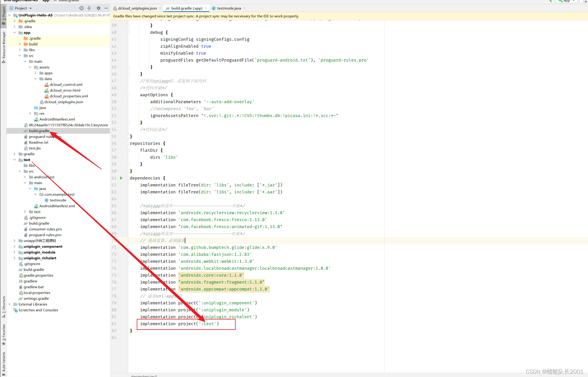Click the locate/scroll-from-source target icon
588x377 pixels.
pyautogui.click(x=81, y=8)
